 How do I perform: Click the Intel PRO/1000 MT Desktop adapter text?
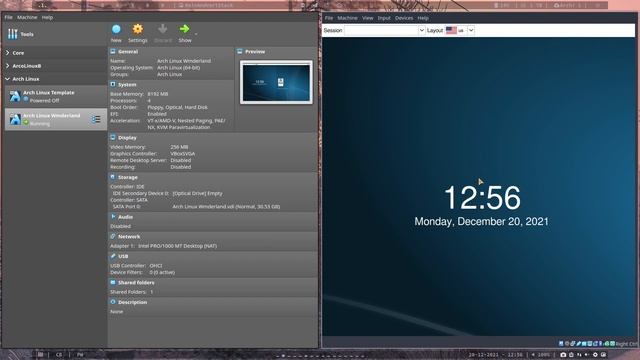point(177,246)
